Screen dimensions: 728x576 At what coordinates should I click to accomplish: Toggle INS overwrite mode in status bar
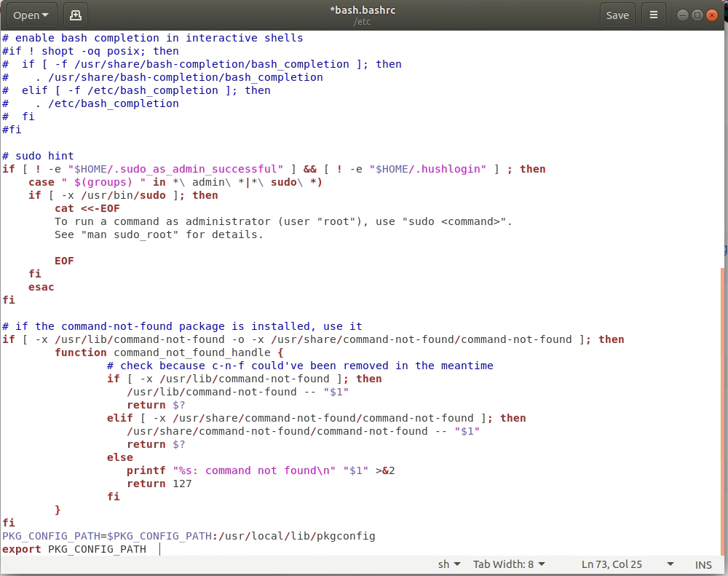coord(703,564)
